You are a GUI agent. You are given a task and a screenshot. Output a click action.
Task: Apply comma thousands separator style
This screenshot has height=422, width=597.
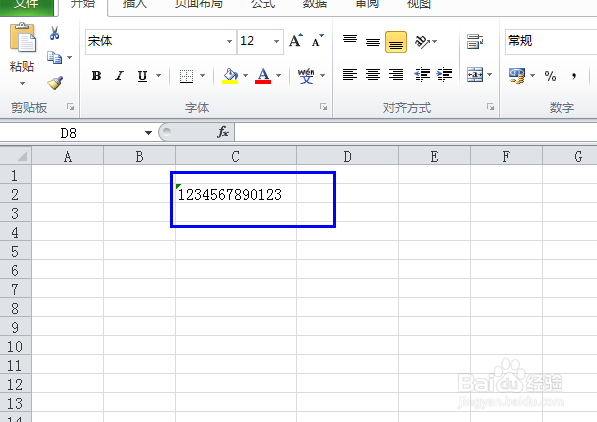click(x=574, y=76)
